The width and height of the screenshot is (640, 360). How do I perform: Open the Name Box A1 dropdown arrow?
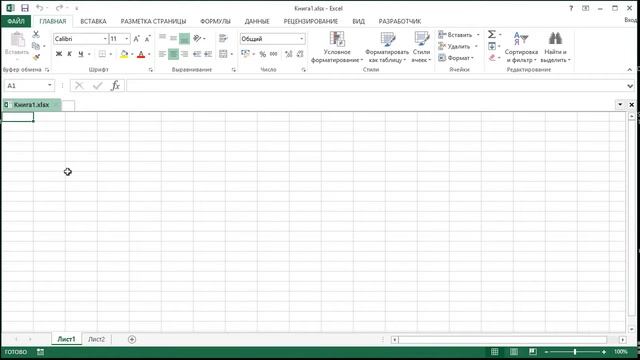click(x=50, y=85)
